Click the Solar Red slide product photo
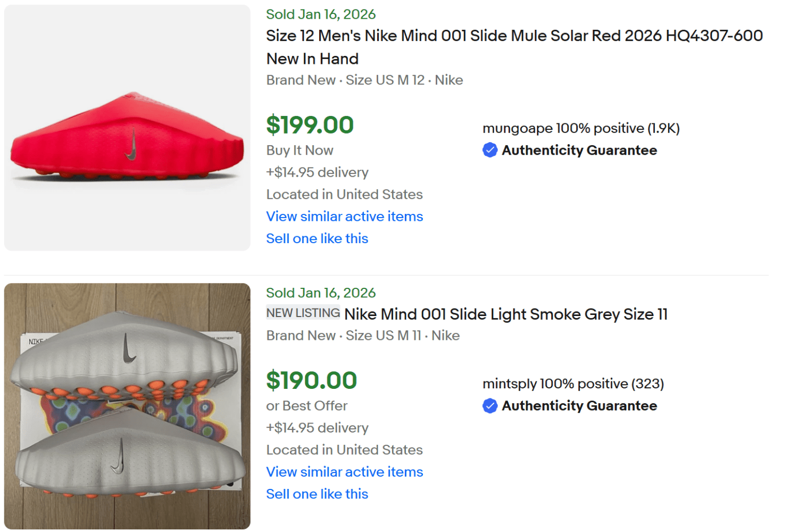Viewport: 798px width, 532px height. point(127,128)
